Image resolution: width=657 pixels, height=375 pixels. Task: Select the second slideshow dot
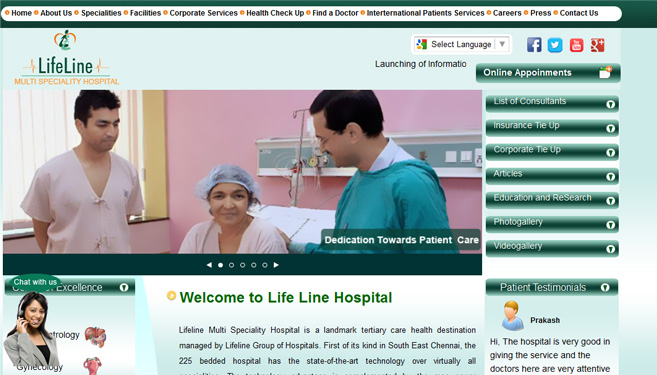point(231,265)
